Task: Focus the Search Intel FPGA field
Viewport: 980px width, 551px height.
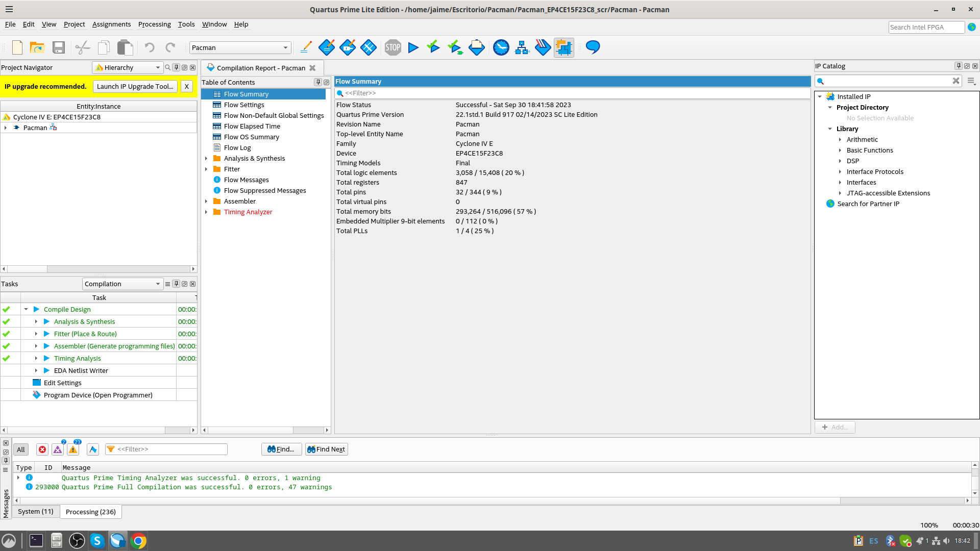Action: [926, 28]
